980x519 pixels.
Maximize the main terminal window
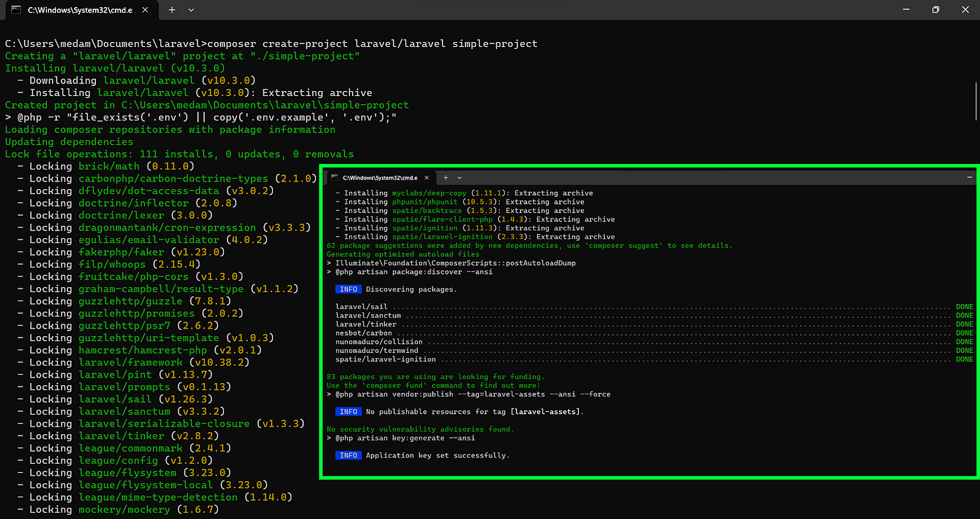coord(935,10)
